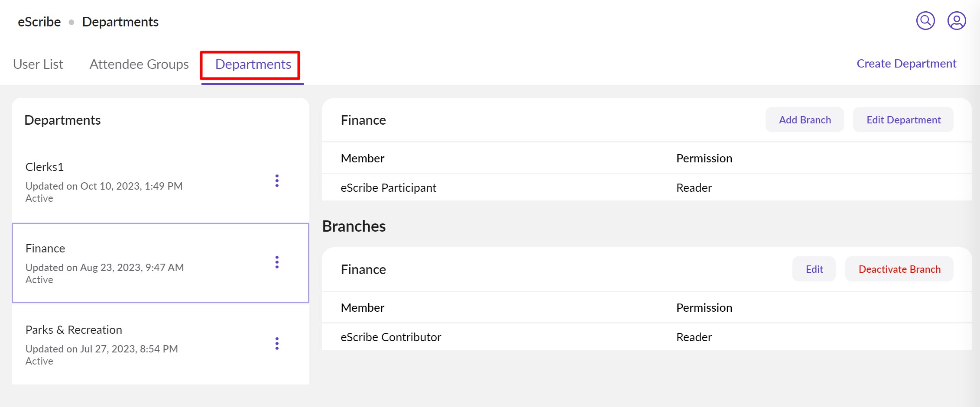This screenshot has height=407, width=980.
Task: Click the eScribe Participant member row
Action: coord(389,188)
